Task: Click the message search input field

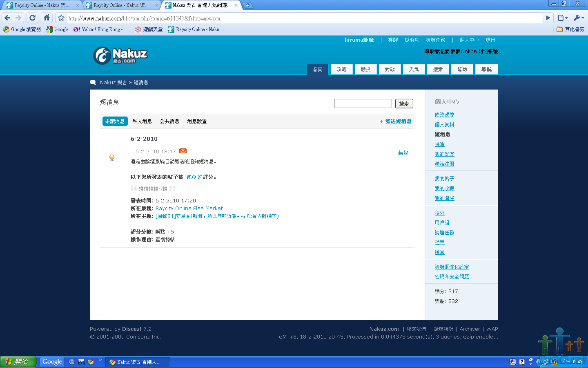Action: tap(363, 104)
